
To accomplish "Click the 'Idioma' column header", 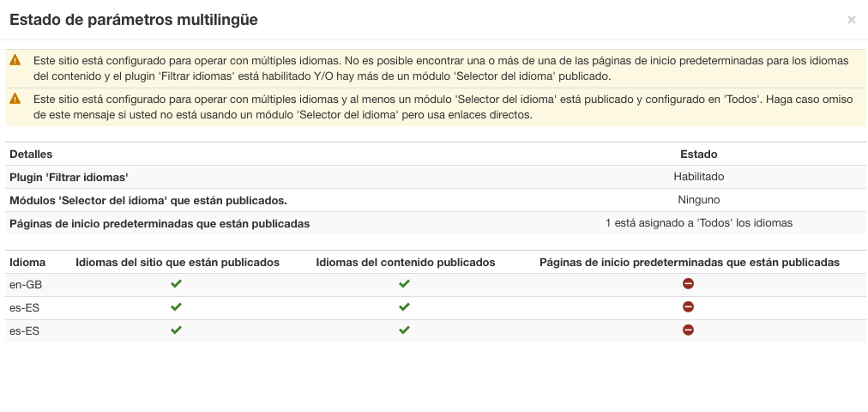I will point(27,263).
